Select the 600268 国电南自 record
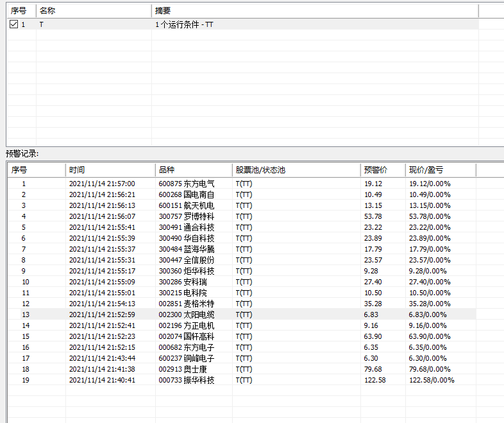This screenshot has width=504, height=423. click(x=242, y=194)
